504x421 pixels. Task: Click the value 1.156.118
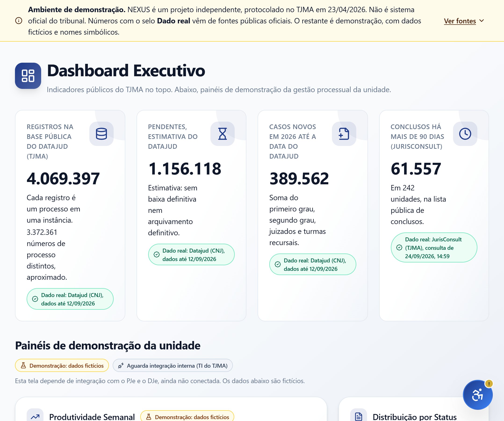click(x=185, y=169)
